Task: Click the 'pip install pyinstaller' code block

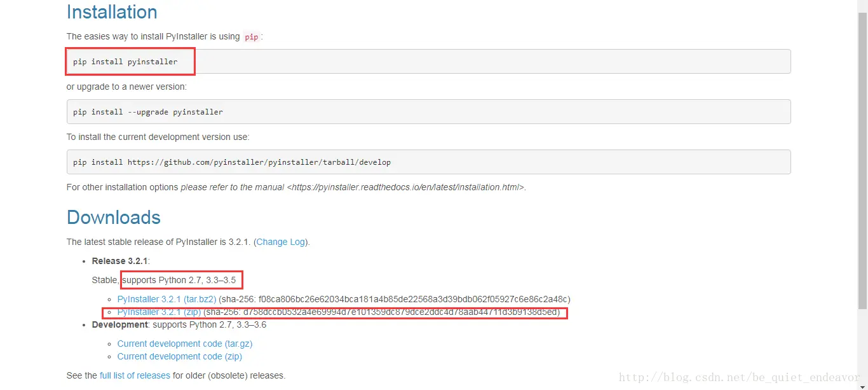Action: click(x=428, y=62)
